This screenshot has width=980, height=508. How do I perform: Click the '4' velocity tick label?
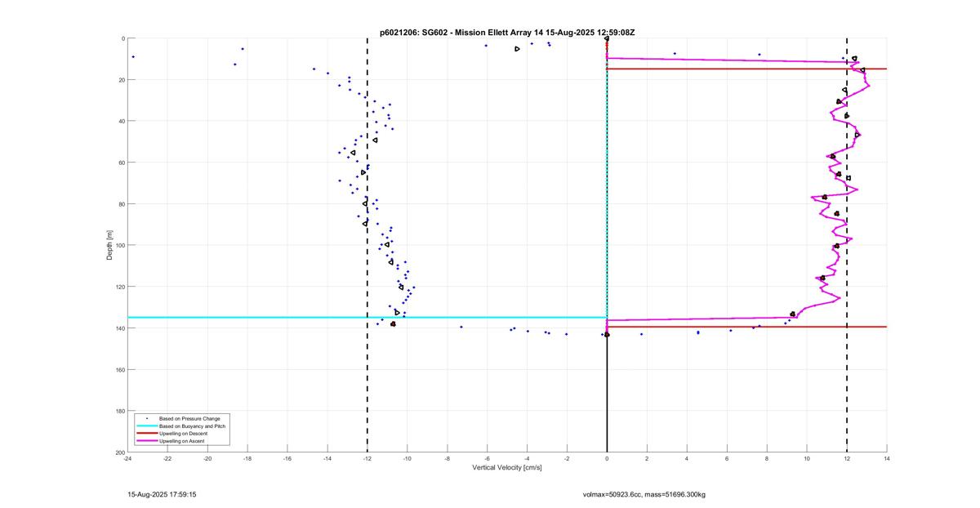pos(687,458)
